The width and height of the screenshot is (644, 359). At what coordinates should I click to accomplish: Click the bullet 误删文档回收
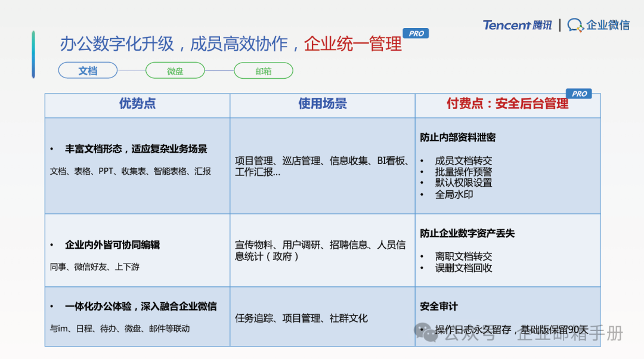[463, 268]
